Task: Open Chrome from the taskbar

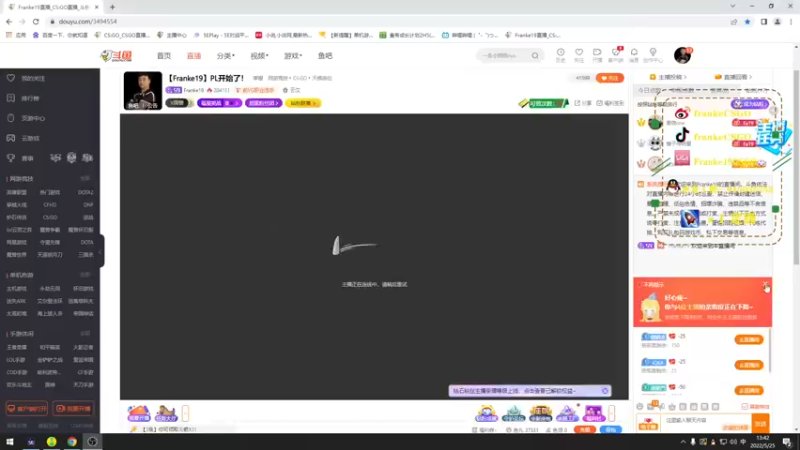Action: click(72, 442)
